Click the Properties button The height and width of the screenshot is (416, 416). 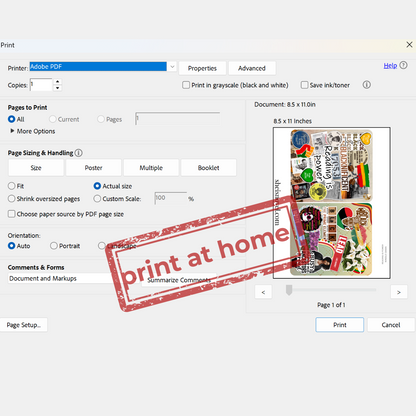tap(202, 68)
